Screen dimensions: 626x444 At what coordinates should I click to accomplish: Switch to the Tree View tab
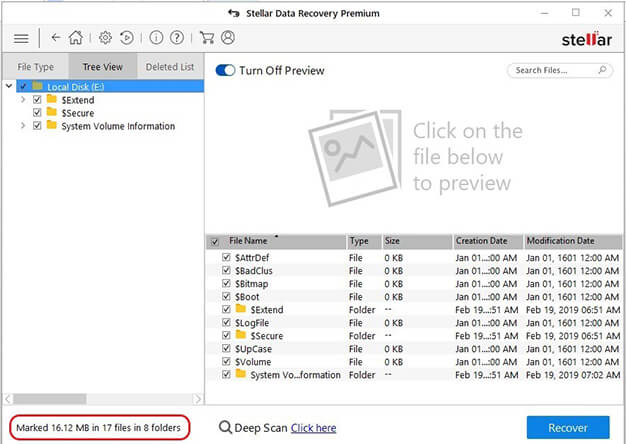click(103, 67)
